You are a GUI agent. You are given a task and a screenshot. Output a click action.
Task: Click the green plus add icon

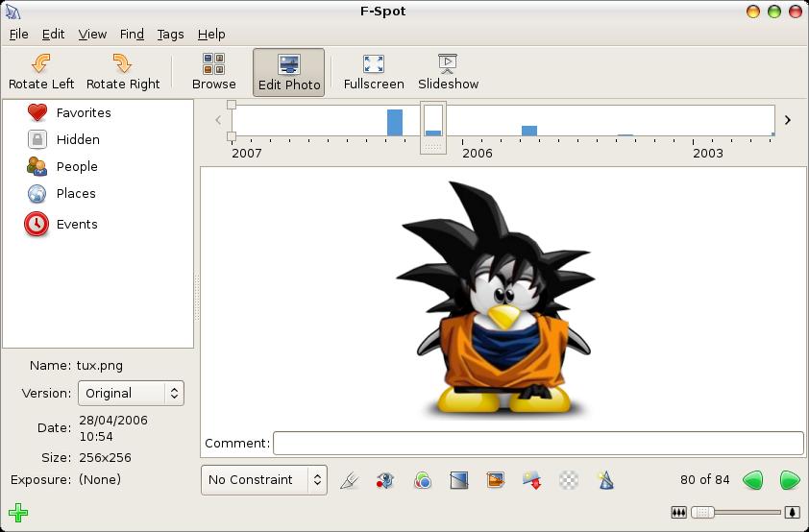click(x=18, y=513)
